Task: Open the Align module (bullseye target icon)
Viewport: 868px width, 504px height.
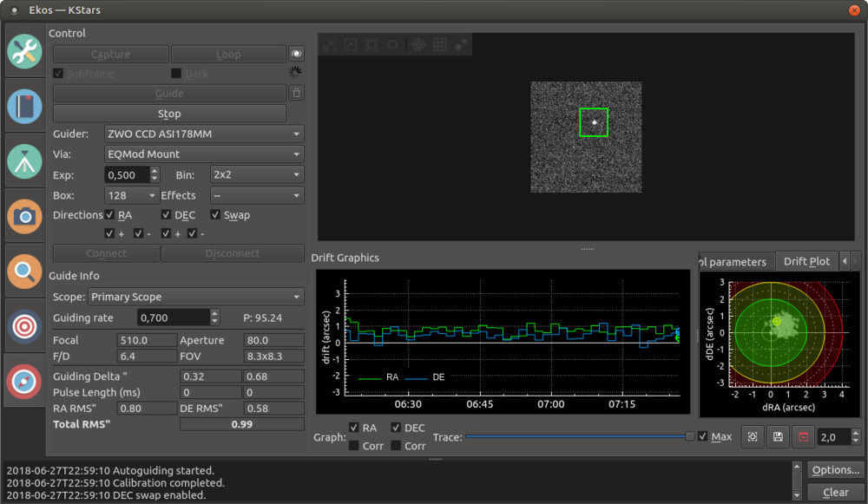Action: tap(25, 326)
